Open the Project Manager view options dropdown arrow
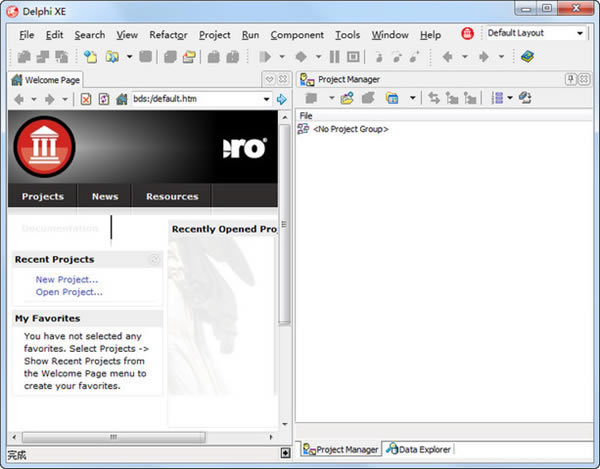 pyautogui.click(x=510, y=98)
